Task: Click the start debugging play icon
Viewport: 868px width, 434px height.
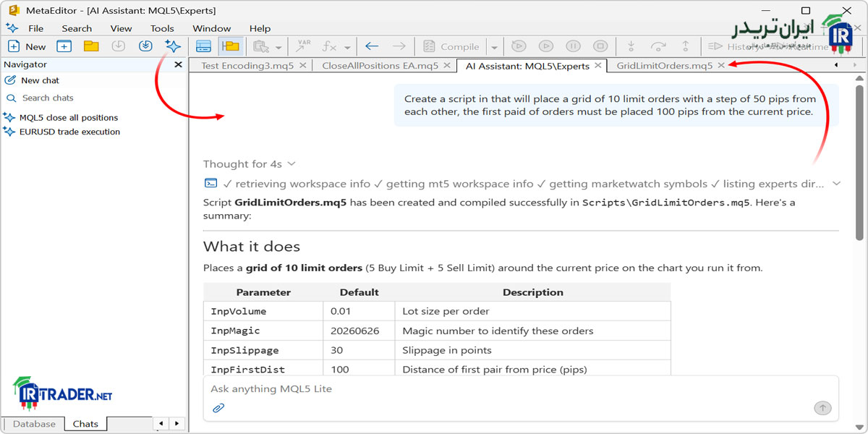Action: (545, 46)
